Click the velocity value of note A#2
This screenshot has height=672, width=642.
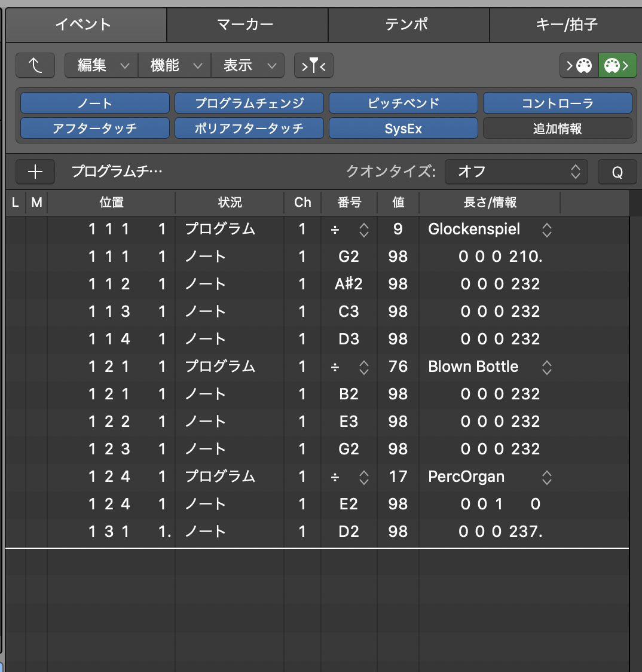click(x=398, y=284)
